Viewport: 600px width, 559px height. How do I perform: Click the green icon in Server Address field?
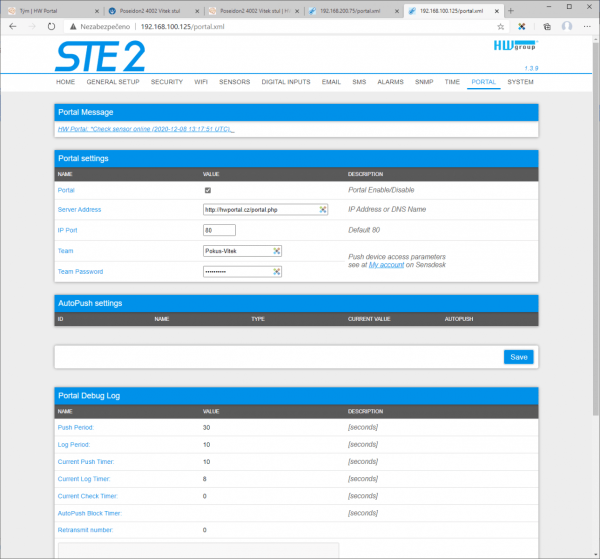pyautogui.click(x=323, y=210)
